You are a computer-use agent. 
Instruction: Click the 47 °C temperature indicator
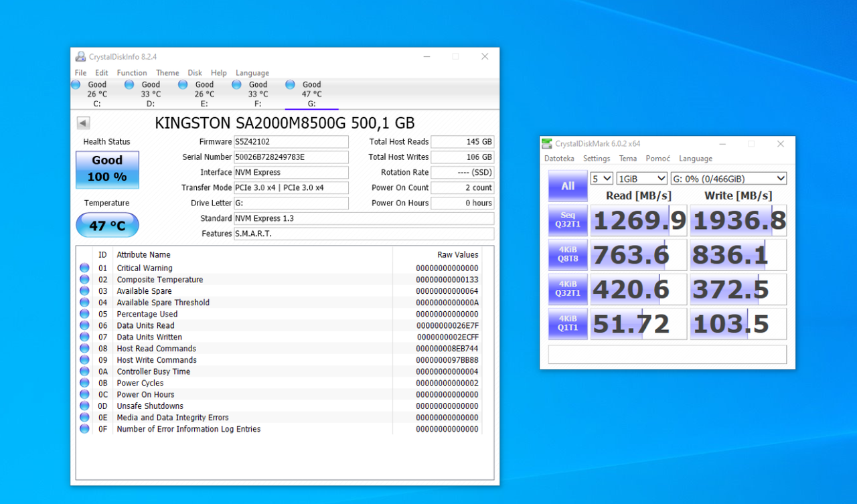click(107, 226)
